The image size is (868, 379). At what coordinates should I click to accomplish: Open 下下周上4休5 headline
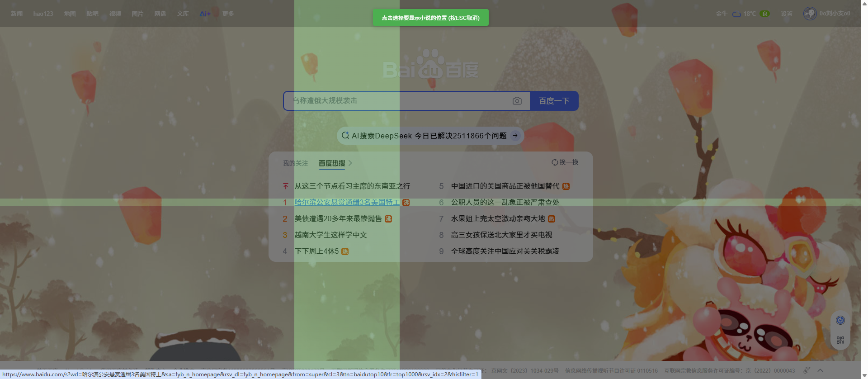(x=316, y=251)
